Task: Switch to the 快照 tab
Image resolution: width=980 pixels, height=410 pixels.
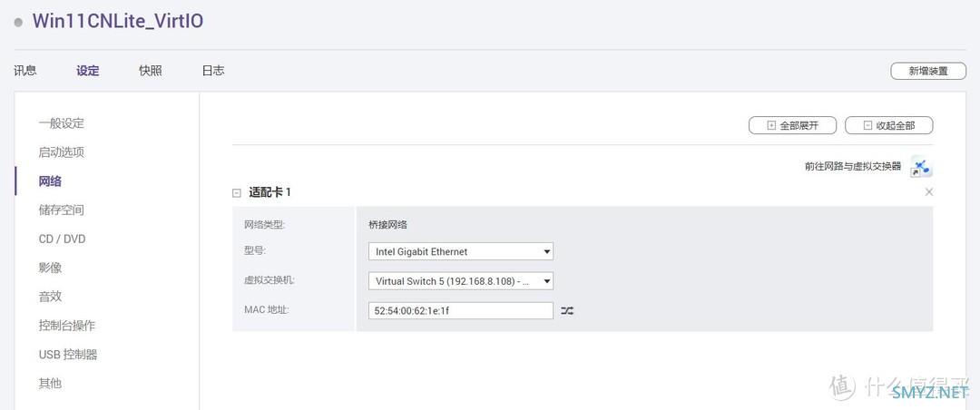Action: point(151,71)
